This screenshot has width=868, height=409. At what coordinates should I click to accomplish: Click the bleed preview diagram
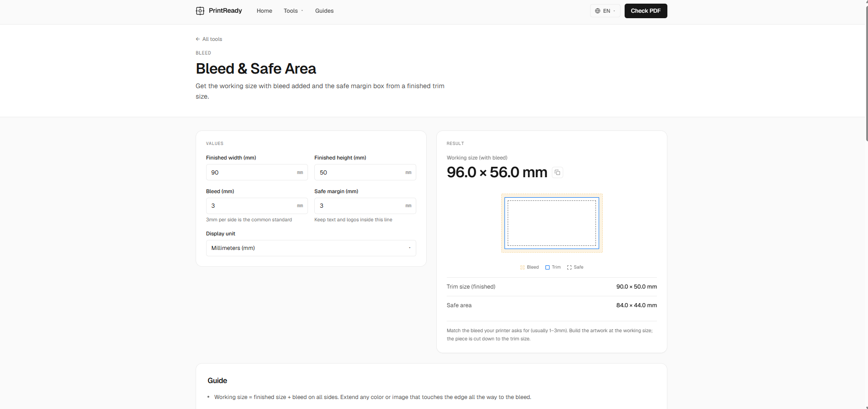(x=552, y=223)
